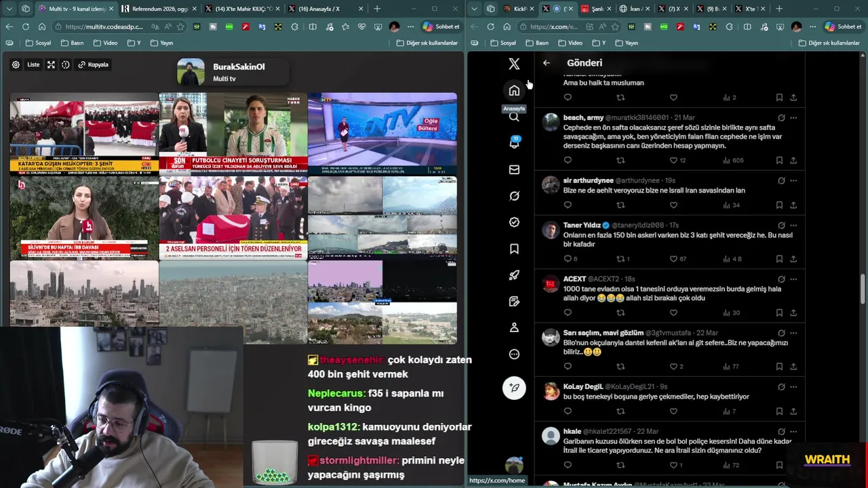Click the Liste button in Multi tv

pos(33,65)
